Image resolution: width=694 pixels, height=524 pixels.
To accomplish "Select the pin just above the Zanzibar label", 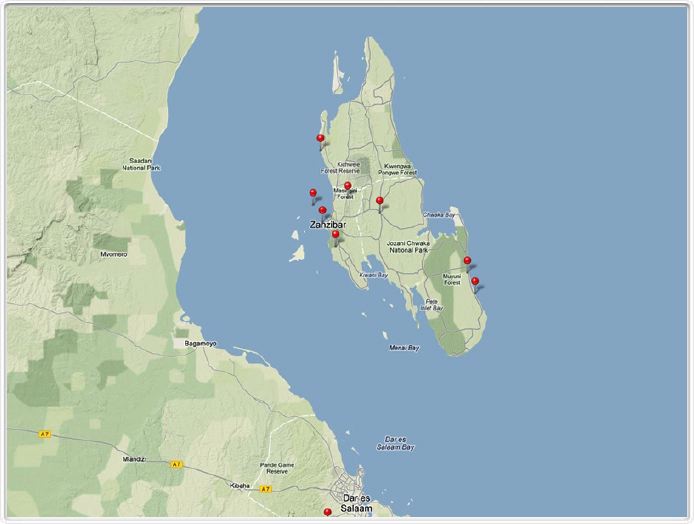I will [322, 211].
